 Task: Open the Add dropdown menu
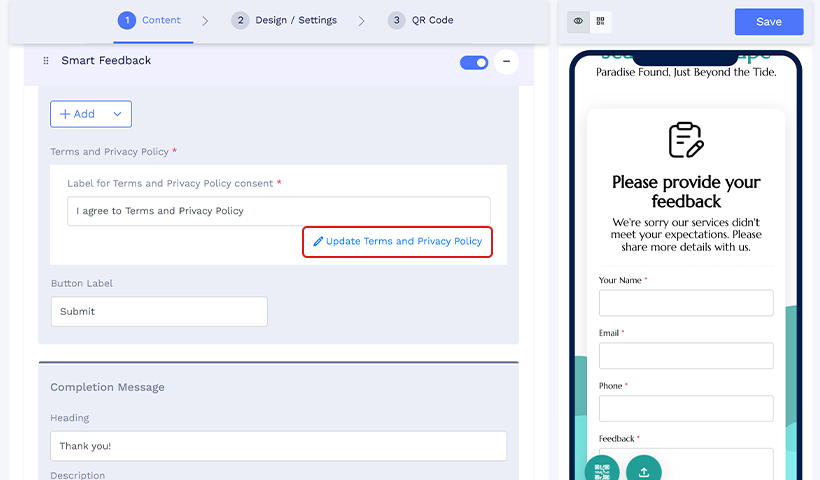click(91, 114)
